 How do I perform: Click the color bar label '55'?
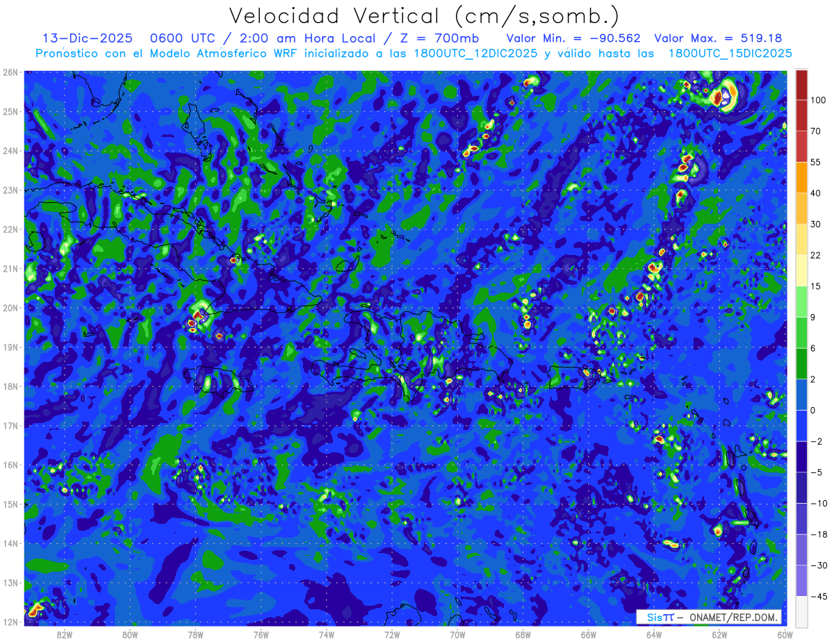816,162
